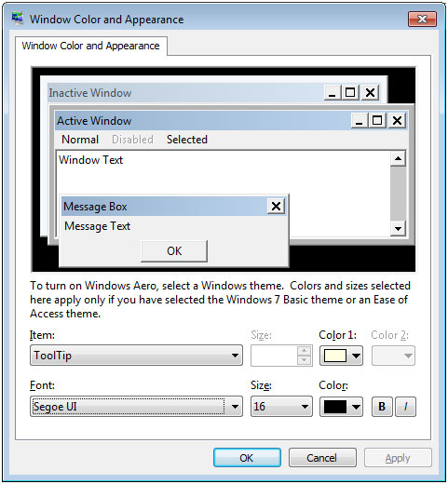
Task: Click the preview scrollbar up arrow
Action: (398, 159)
